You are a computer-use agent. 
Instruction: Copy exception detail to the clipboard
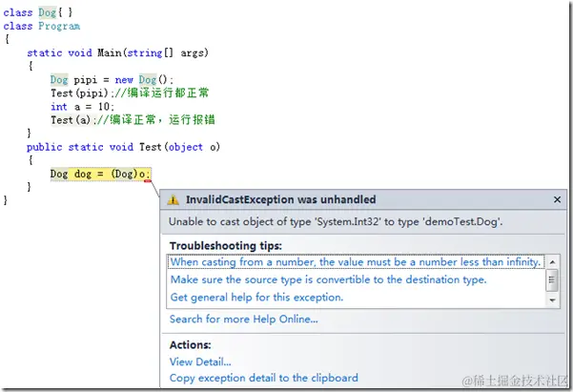click(x=263, y=378)
